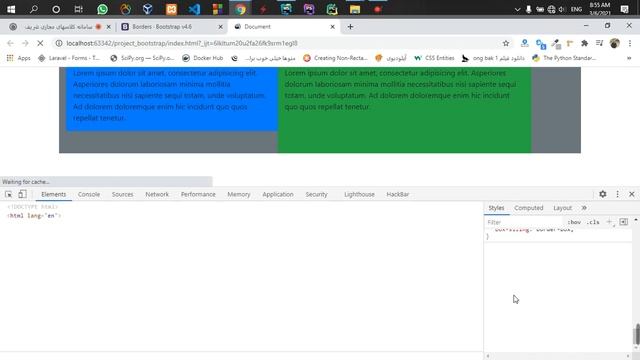Image resolution: width=640 pixels, height=360 pixels.
Task: Open WhatsApp from the taskbar
Action: pos(102,9)
